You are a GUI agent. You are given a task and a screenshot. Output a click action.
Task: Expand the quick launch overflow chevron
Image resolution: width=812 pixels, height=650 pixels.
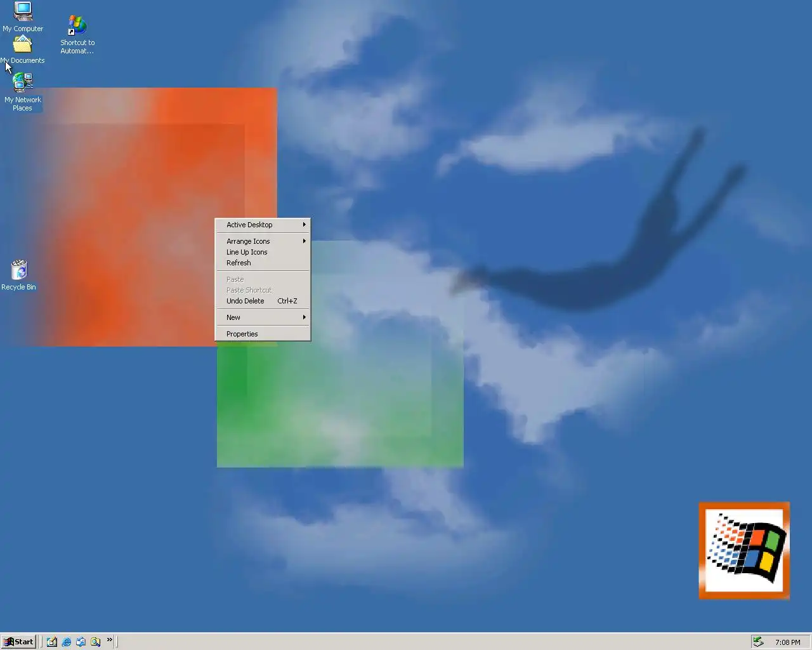coord(109,640)
